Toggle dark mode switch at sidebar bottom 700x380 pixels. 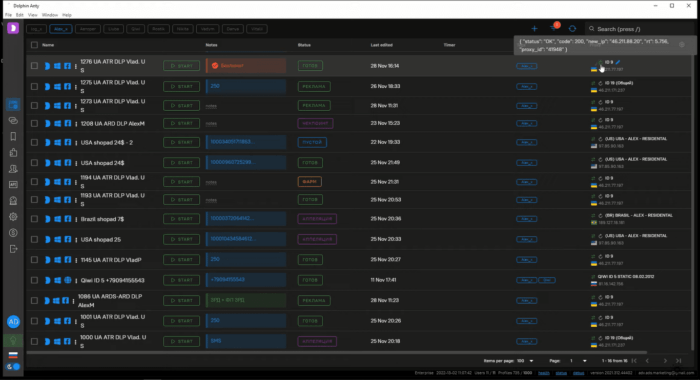13,367
